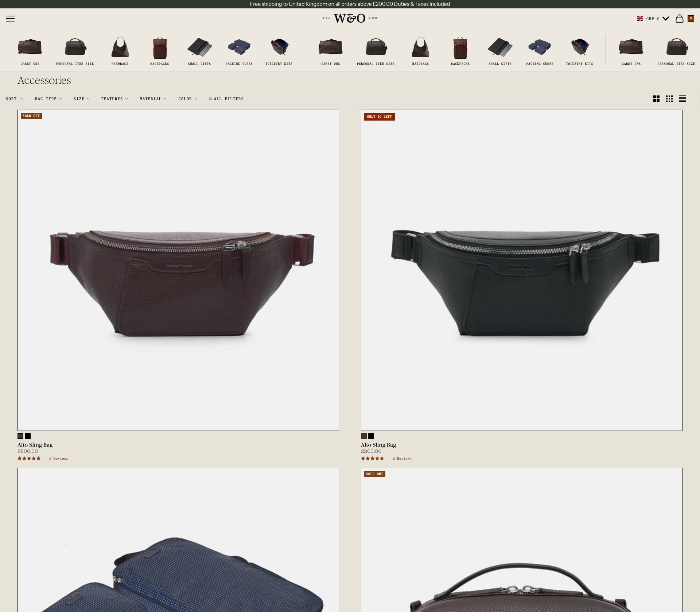
Task: Select black swatch under sold-out Alto Sling Bag
Action: point(28,436)
